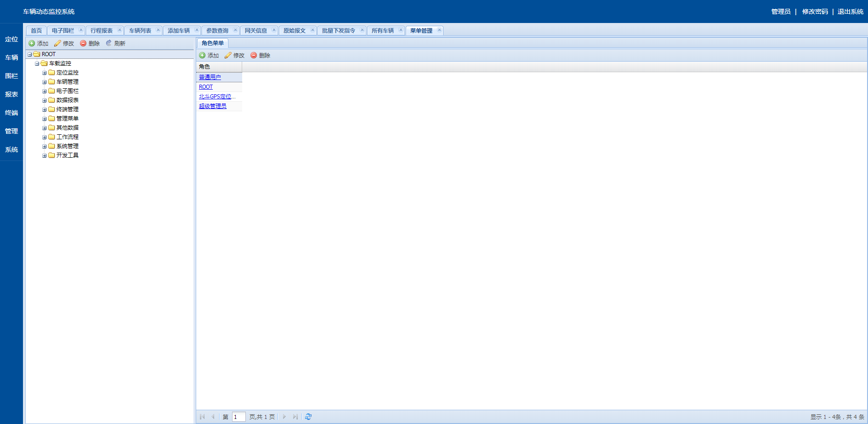
Task: Select 报表 in the left sidebar
Action: point(11,94)
